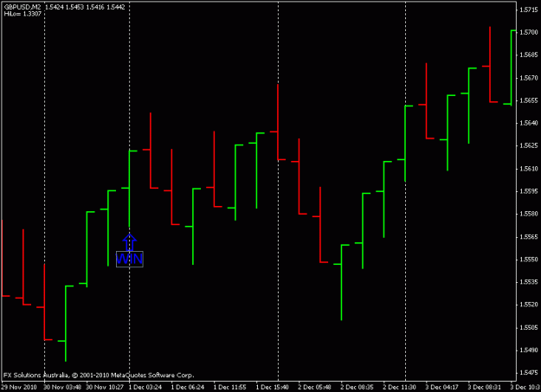Click the 1.5610 price axis label

click(x=529, y=169)
